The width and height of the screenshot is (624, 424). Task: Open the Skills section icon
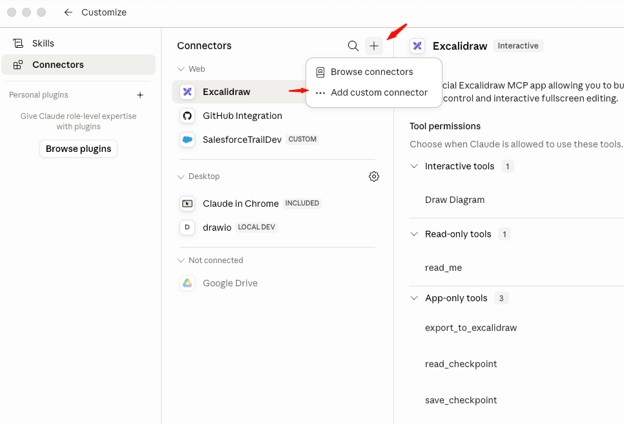[x=18, y=43]
